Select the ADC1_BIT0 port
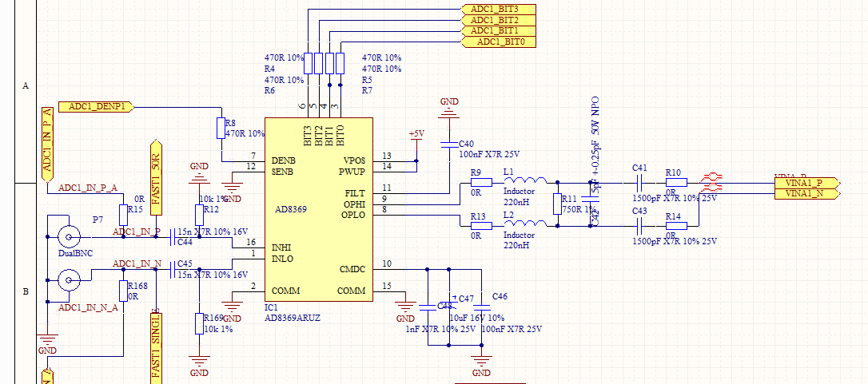Screen dimensions: 868x384 [x=498, y=42]
